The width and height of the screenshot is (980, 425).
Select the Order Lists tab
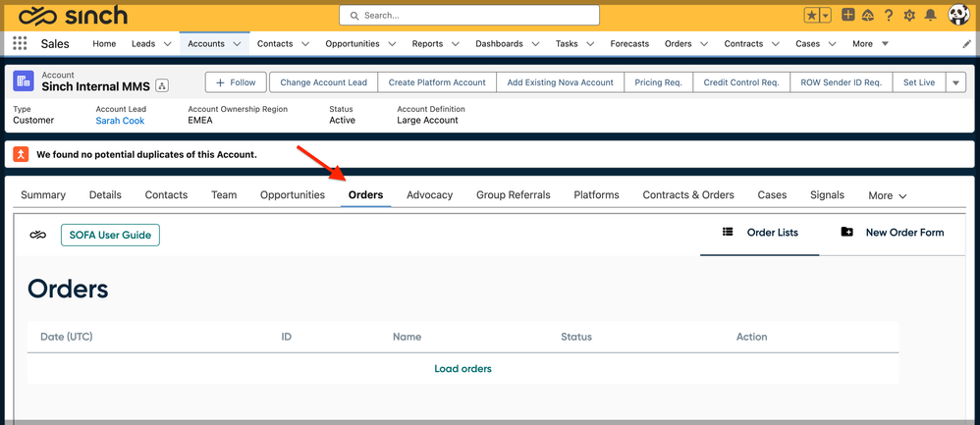[759, 233]
